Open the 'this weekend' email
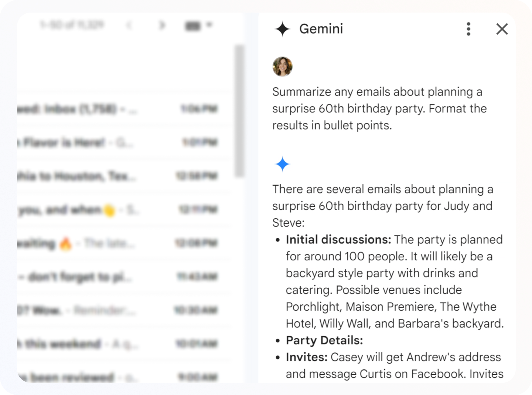The image size is (532, 395). [124, 344]
